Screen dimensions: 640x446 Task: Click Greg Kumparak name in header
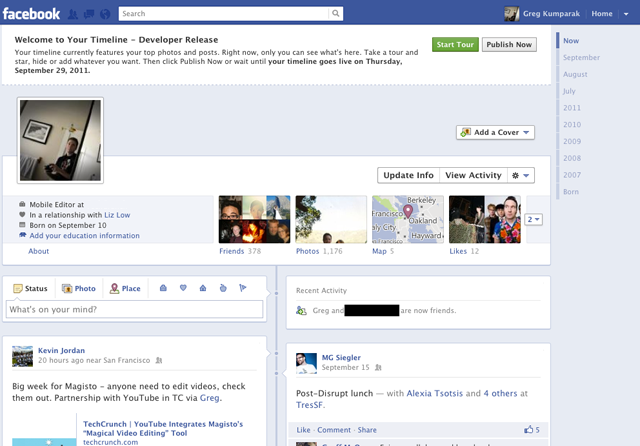point(551,14)
